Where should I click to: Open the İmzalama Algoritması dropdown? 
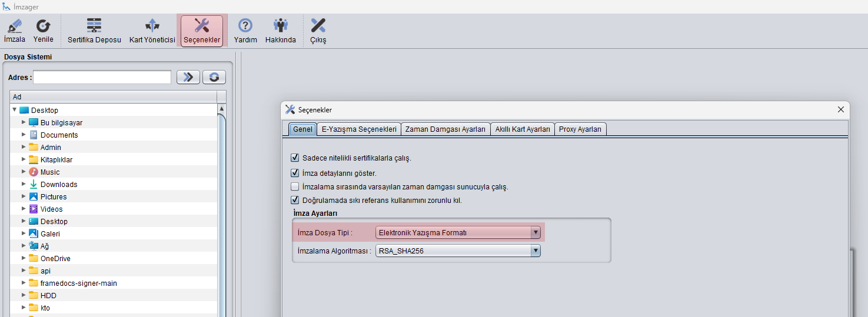click(x=535, y=251)
